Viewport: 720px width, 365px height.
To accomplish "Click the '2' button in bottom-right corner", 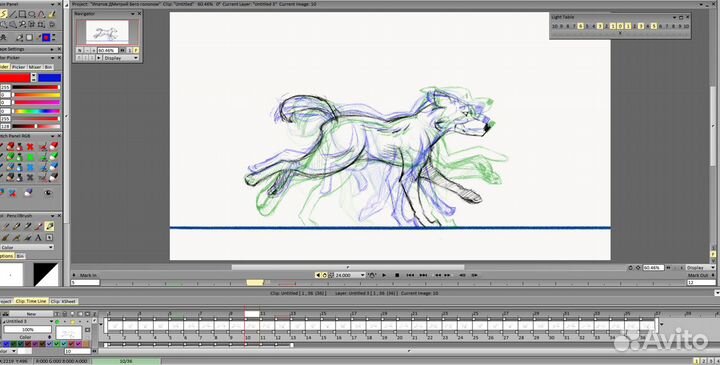I will point(704,361).
